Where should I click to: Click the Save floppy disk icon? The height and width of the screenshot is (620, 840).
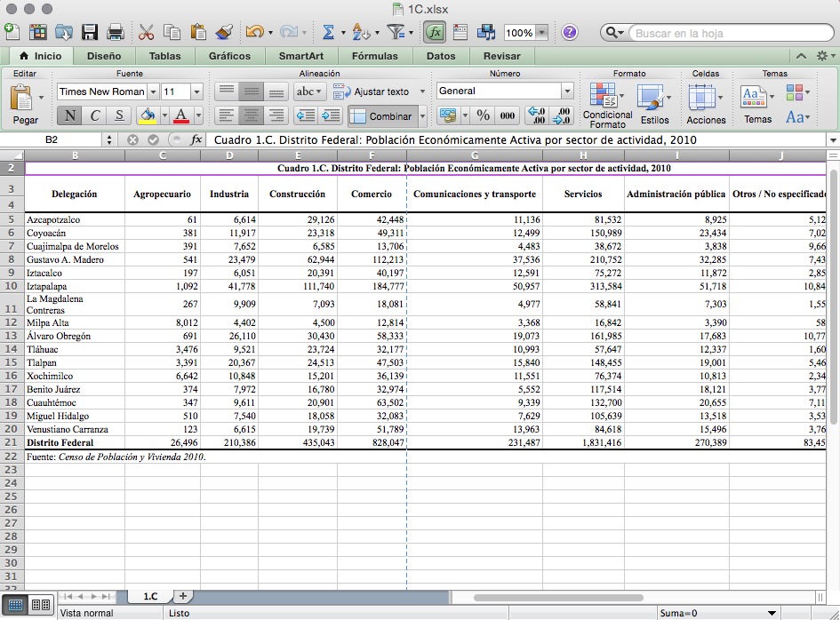point(90,32)
